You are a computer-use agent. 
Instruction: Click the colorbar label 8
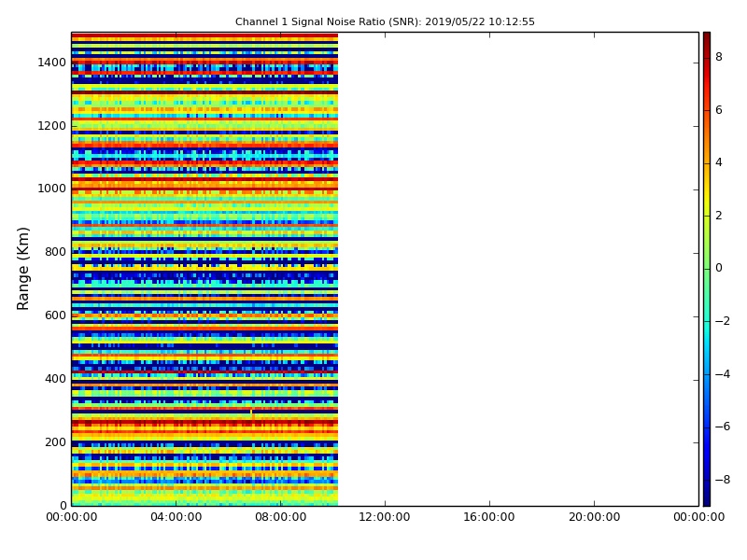pos(719,57)
